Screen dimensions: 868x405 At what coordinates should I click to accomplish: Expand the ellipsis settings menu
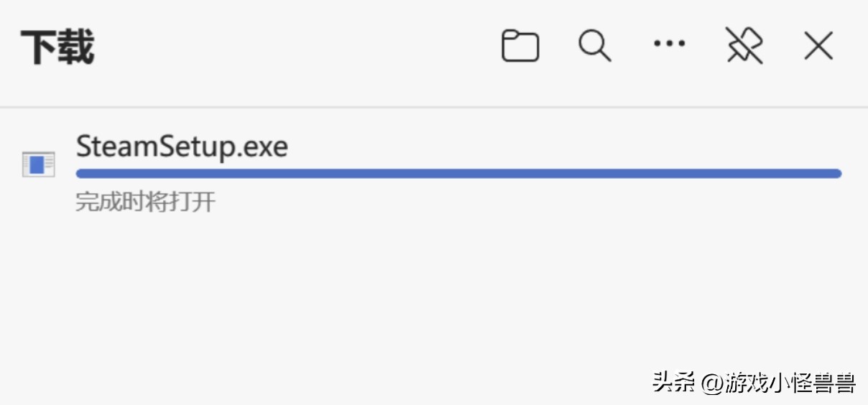(x=669, y=45)
